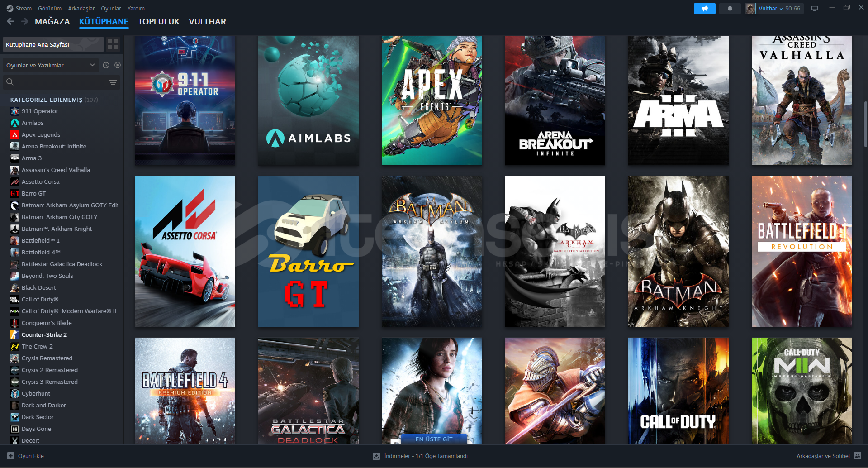This screenshot has height=468, width=868.
Task: Open the VULTHAR profile tab
Action: pos(207,22)
